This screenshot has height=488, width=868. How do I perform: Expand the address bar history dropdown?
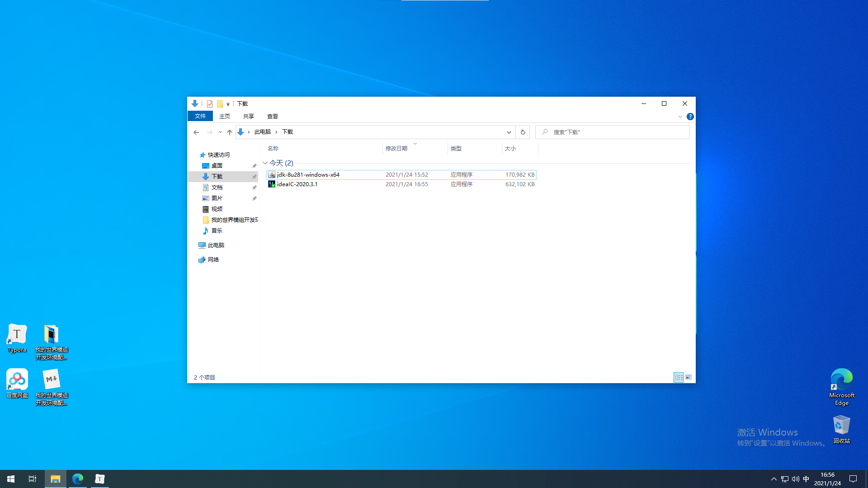(x=509, y=132)
